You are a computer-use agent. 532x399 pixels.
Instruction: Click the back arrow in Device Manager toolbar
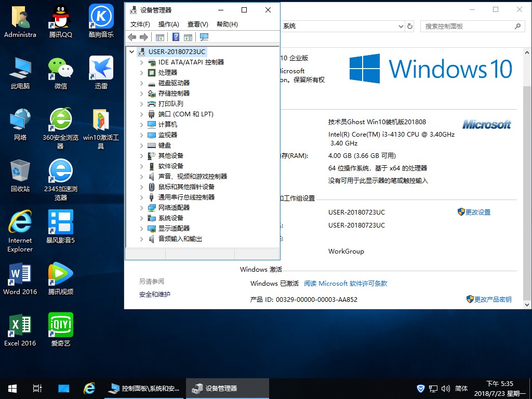coord(132,37)
